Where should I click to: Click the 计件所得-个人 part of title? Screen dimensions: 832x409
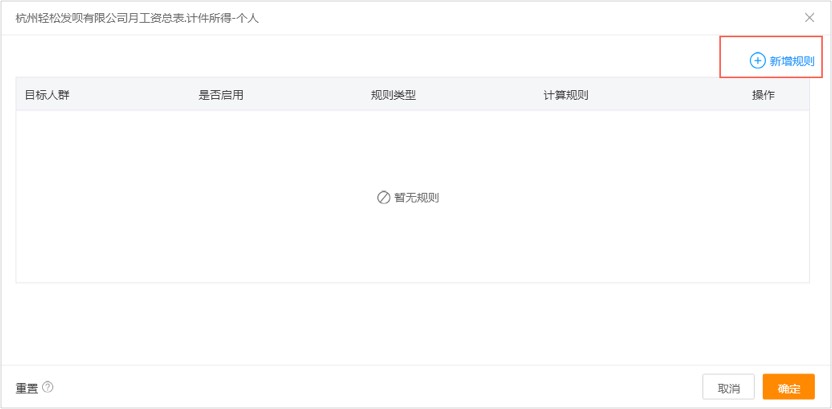pos(237,19)
